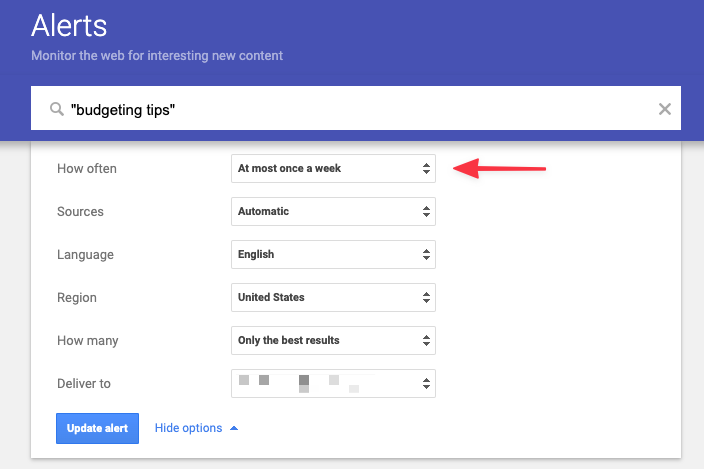Click the "How often" label text
The width and height of the screenshot is (704, 469).
(87, 169)
